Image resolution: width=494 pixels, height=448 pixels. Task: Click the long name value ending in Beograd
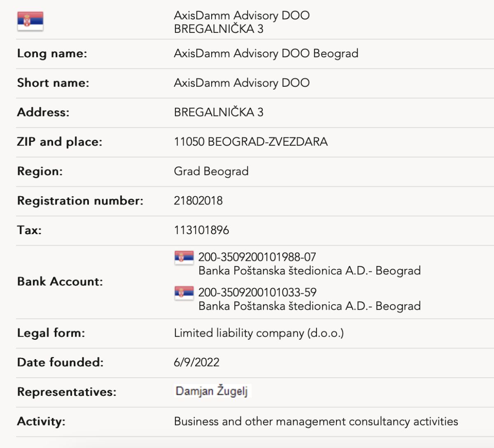coord(266,53)
